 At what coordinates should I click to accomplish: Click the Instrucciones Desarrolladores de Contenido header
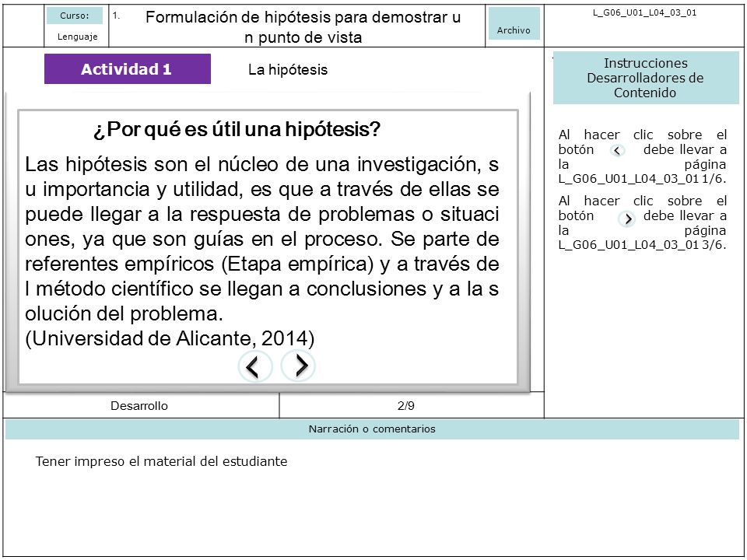[646, 78]
